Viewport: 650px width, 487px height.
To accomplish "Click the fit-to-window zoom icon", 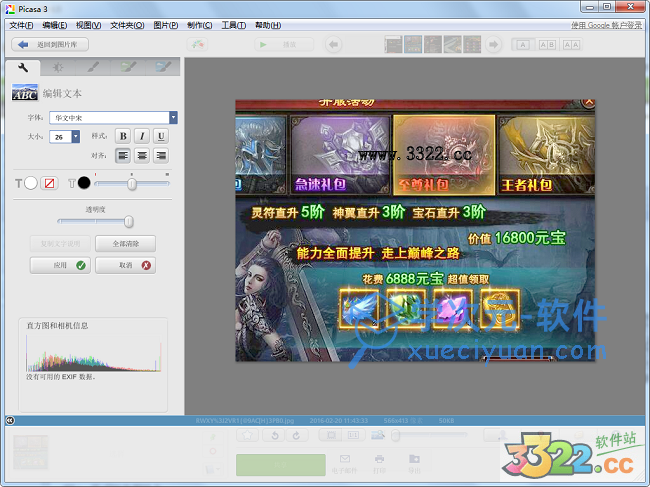I will [331, 435].
